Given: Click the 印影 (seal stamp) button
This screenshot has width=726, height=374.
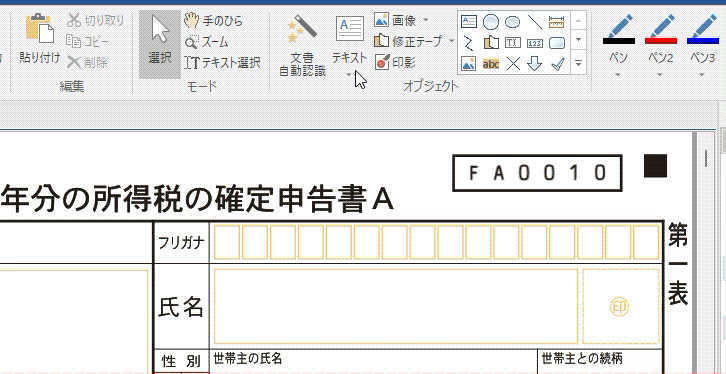Looking at the screenshot, I should [395, 62].
